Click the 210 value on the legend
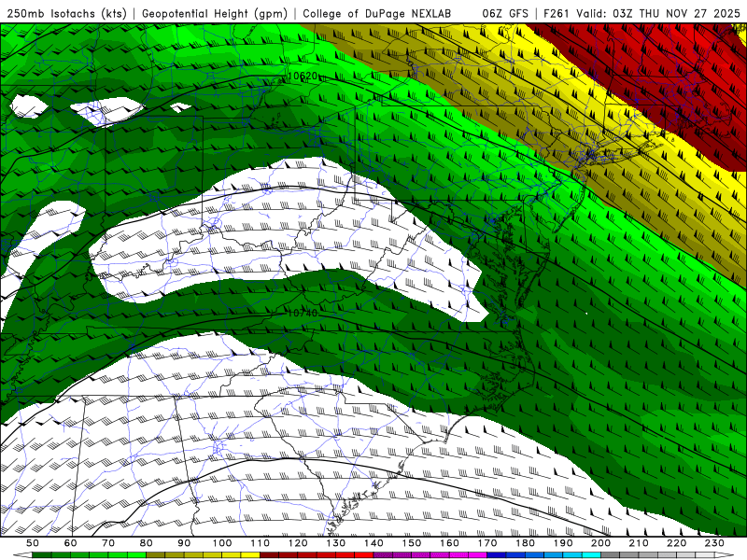 (639, 543)
